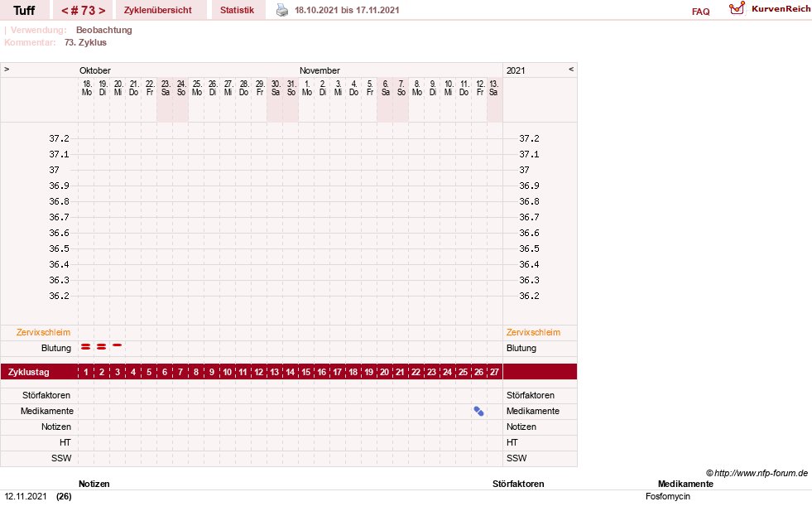Open the FAQ link

tap(700, 12)
